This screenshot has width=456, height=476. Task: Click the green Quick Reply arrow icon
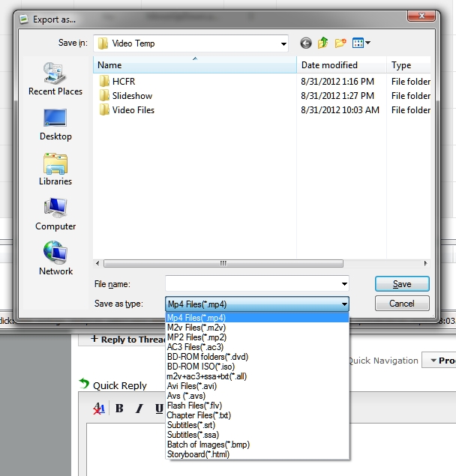[84, 383]
